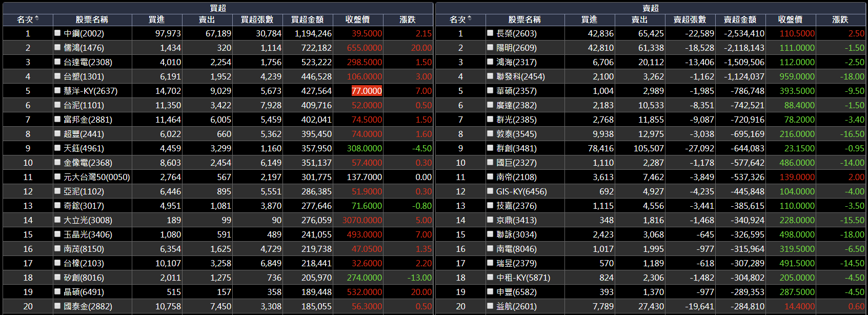This screenshot has height=315, width=868.
Task: Sort the 買超 table by 名次 arrows
Action: (x=37, y=19)
